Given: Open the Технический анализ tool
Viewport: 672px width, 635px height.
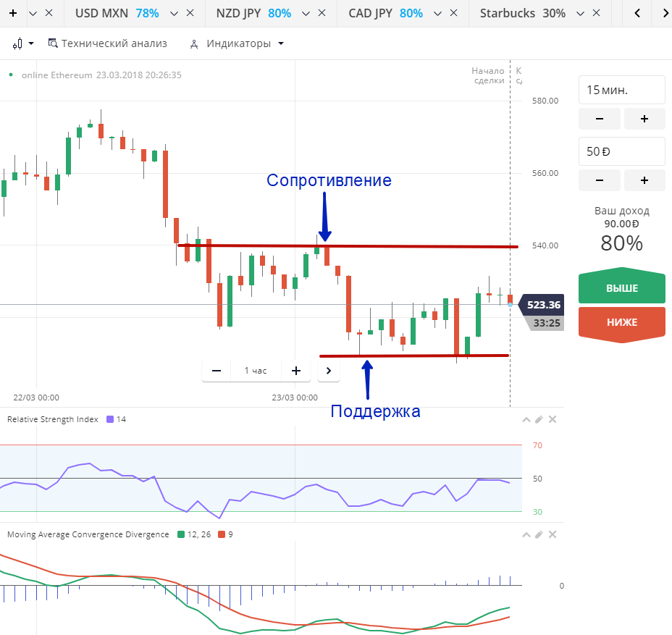Looking at the screenshot, I should (x=107, y=43).
